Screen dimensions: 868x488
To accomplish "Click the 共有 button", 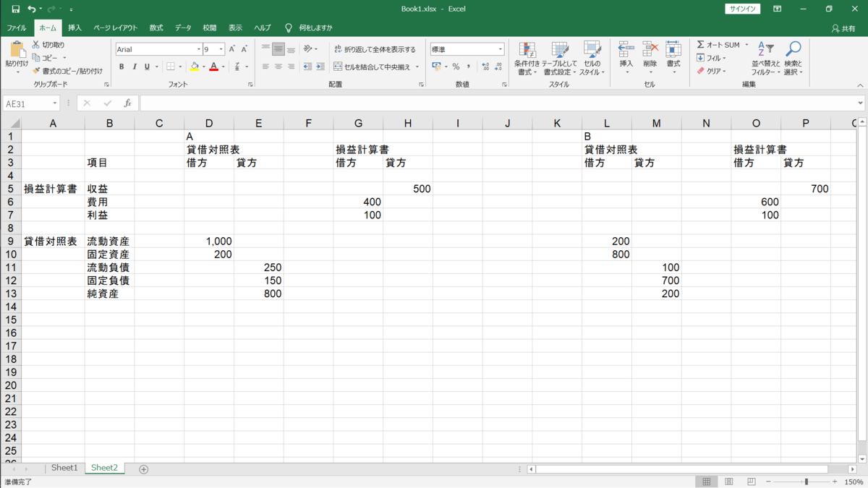I will (843, 27).
